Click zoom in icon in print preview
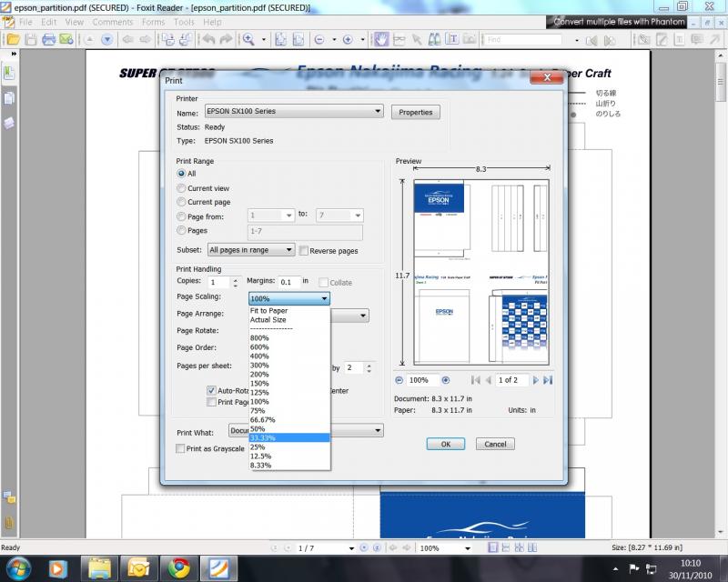Screen dimensions: 728x582 pyautogui.click(x=445, y=380)
